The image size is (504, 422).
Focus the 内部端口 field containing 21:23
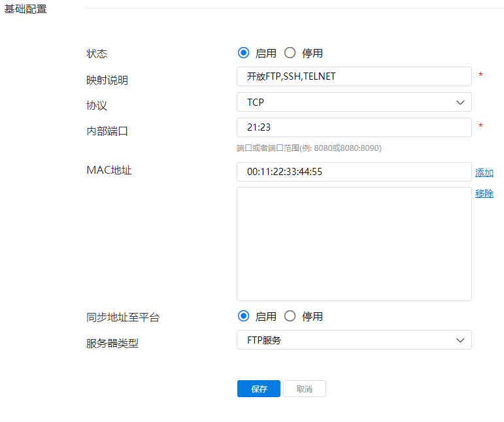tap(353, 127)
